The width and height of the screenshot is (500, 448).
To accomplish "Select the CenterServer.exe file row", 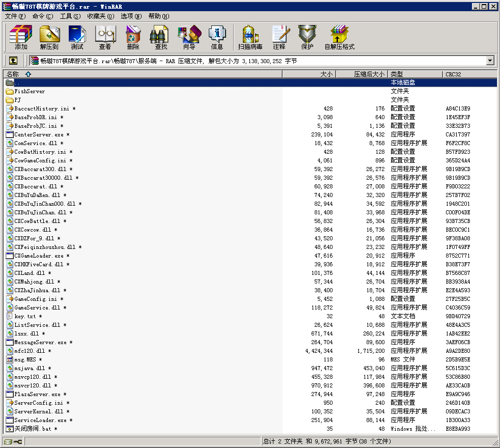I will (x=39, y=135).
